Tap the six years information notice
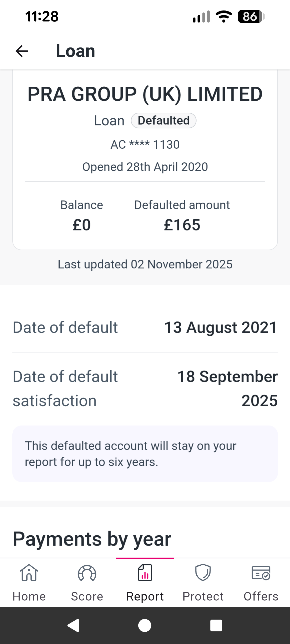Viewport: 290px width, 644px height. 145,454
